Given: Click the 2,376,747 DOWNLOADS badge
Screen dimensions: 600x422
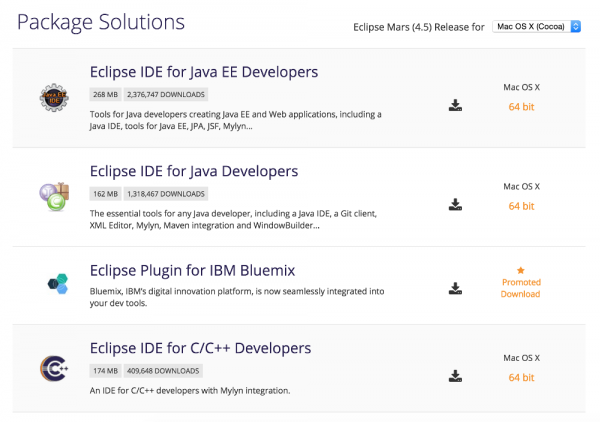Looking at the screenshot, I should pyautogui.click(x=166, y=95).
